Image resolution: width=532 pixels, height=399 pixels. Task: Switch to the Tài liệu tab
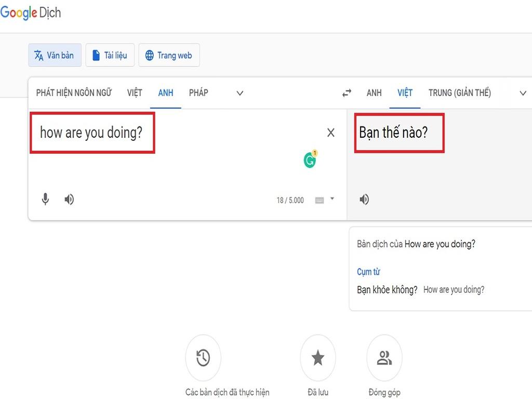click(x=110, y=55)
